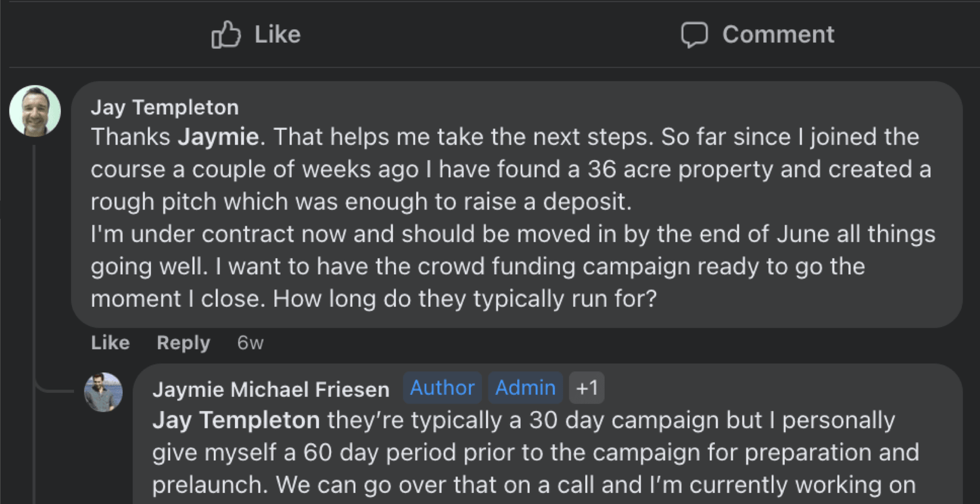Open Jaymie Michael Friesen's avatar
The height and width of the screenshot is (504, 980).
(103, 392)
